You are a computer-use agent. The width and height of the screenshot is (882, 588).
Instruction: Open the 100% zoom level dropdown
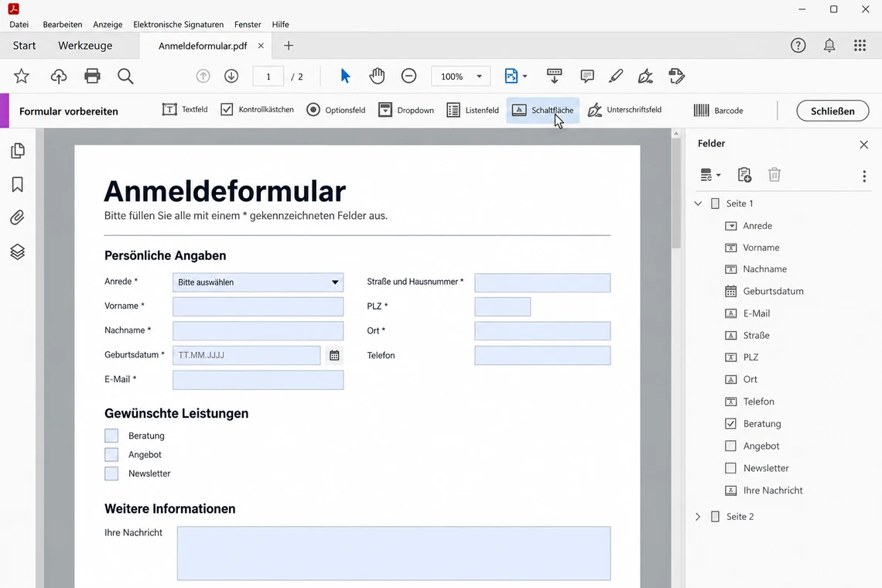point(460,76)
